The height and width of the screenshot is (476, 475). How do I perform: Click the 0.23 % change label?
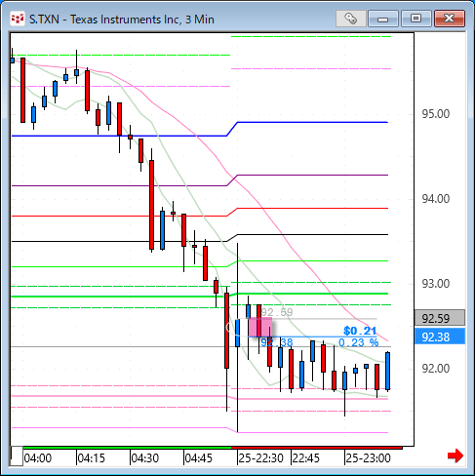tap(358, 342)
